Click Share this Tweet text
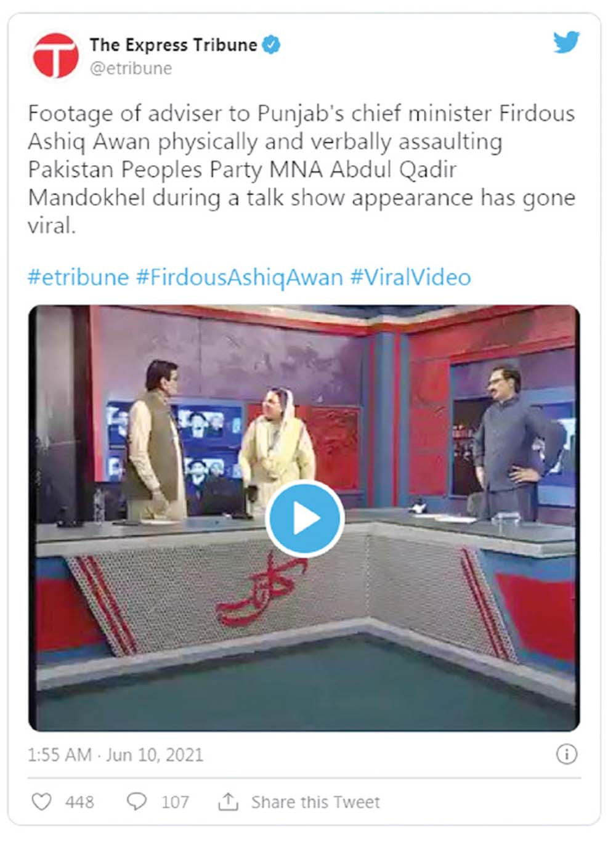 pos(315,802)
